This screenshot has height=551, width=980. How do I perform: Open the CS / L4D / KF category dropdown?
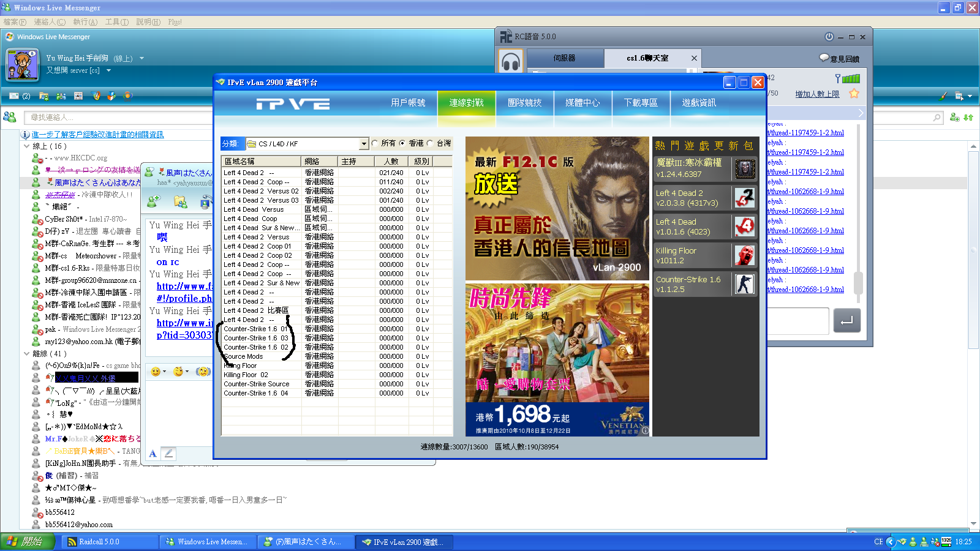coord(364,143)
